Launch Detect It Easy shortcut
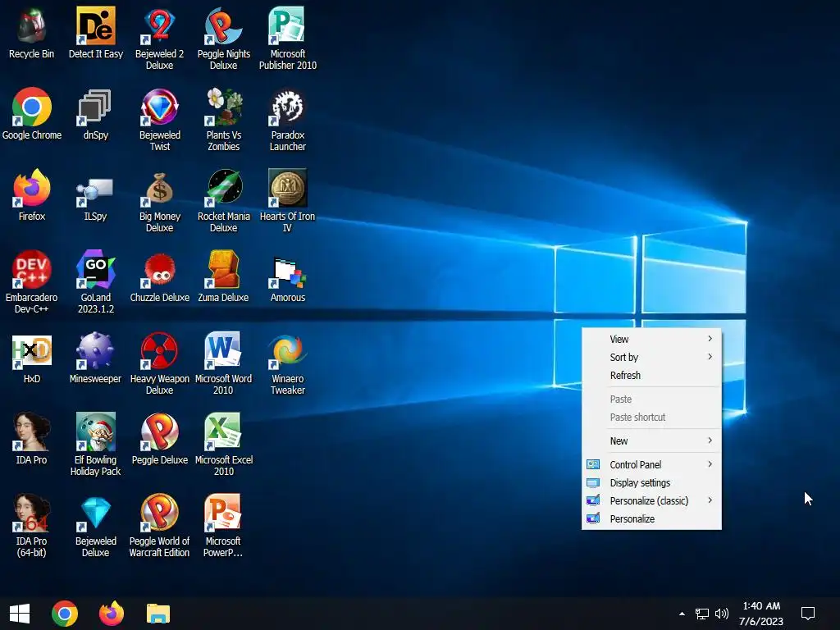Screen dimensions: 840x630 [x=95, y=33]
